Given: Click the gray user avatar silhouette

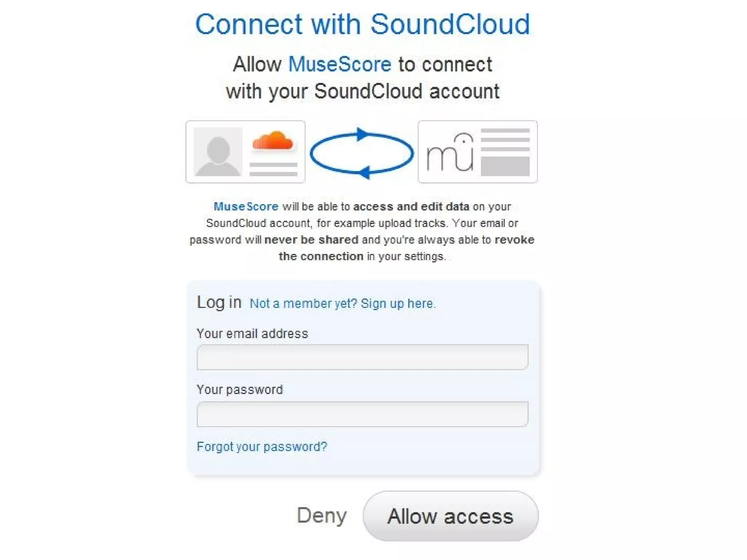Looking at the screenshot, I should coord(218,151).
